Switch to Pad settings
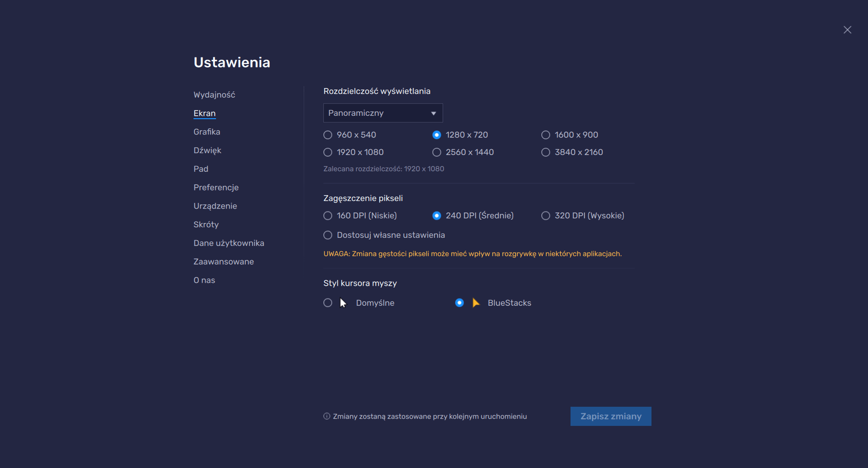 pos(201,169)
